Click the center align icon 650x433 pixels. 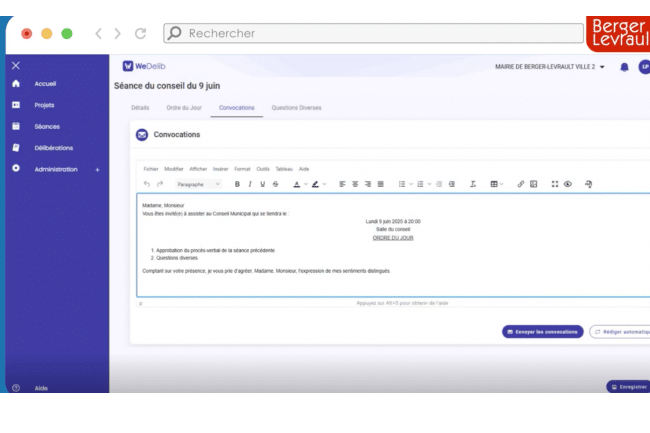[x=355, y=184]
